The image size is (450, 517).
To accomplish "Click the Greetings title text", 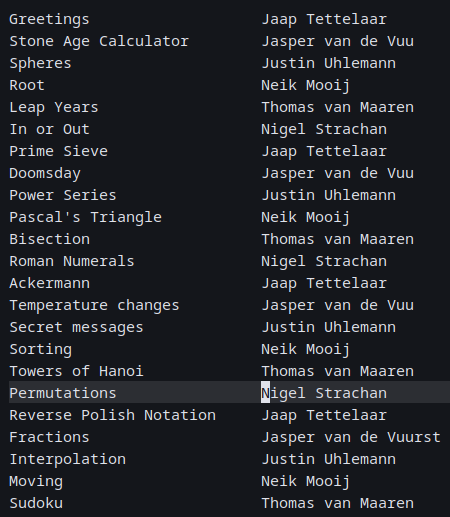I will (x=49, y=20).
